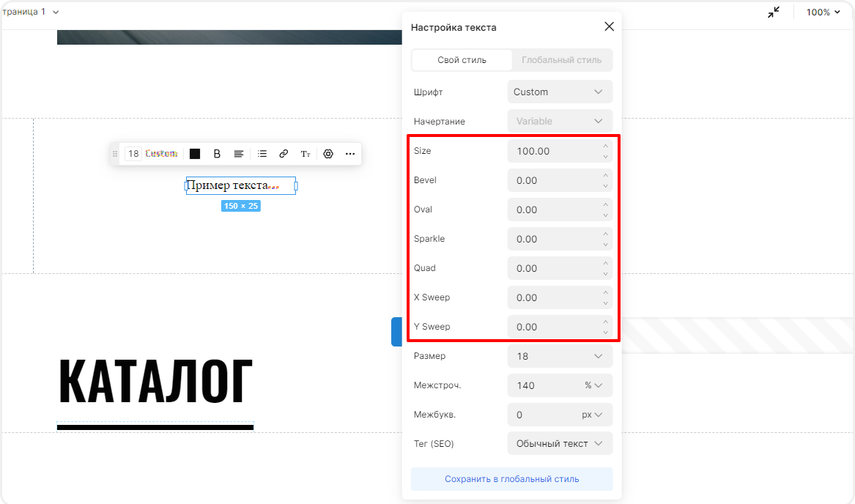Image resolution: width=855 pixels, height=504 pixels.
Task: Open text alignment options
Action: (x=239, y=154)
